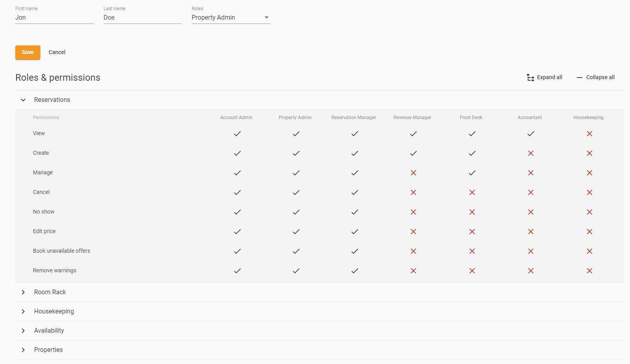The image size is (630, 364).
Task: Expand the Availability section chevron
Action: point(23,331)
